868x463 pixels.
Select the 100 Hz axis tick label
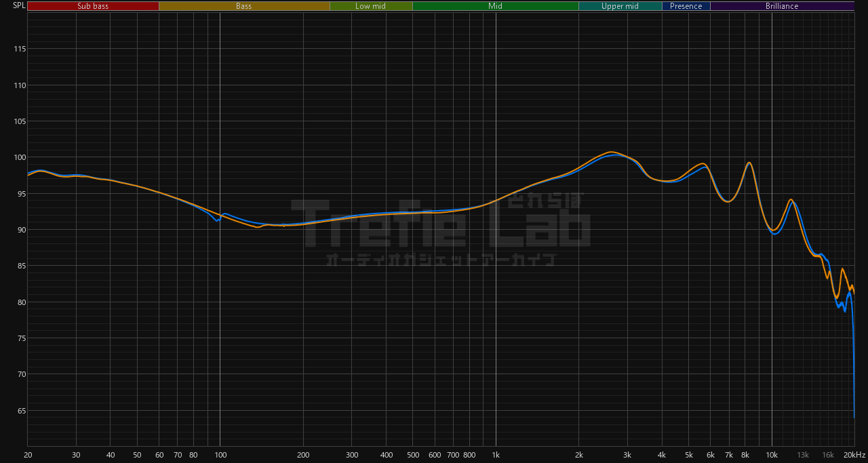tap(220, 455)
